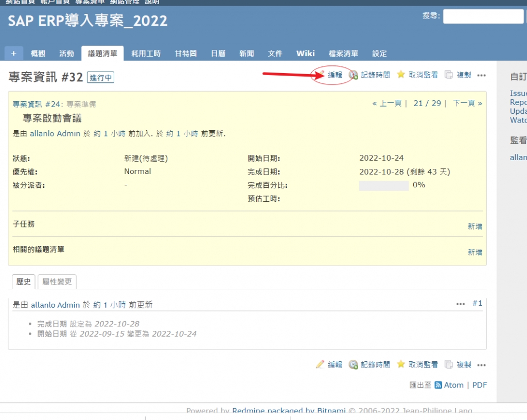The height and width of the screenshot is (420, 527).
Task: Click the circled 編輯 link at top
Action: pos(335,75)
